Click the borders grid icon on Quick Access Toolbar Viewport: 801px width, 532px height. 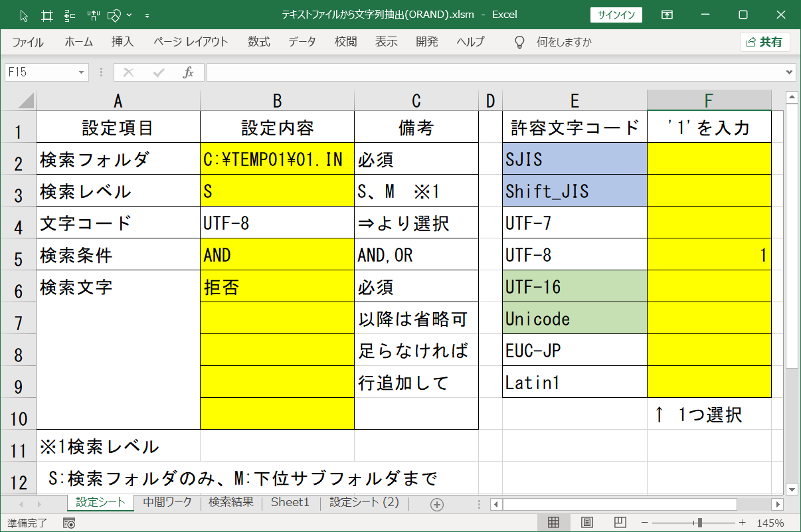[47, 15]
